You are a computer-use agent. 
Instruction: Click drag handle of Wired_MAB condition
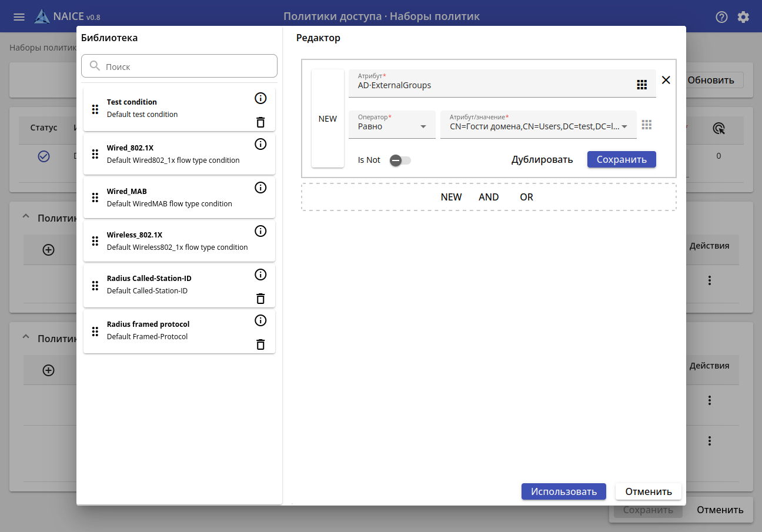click(95, 198)
